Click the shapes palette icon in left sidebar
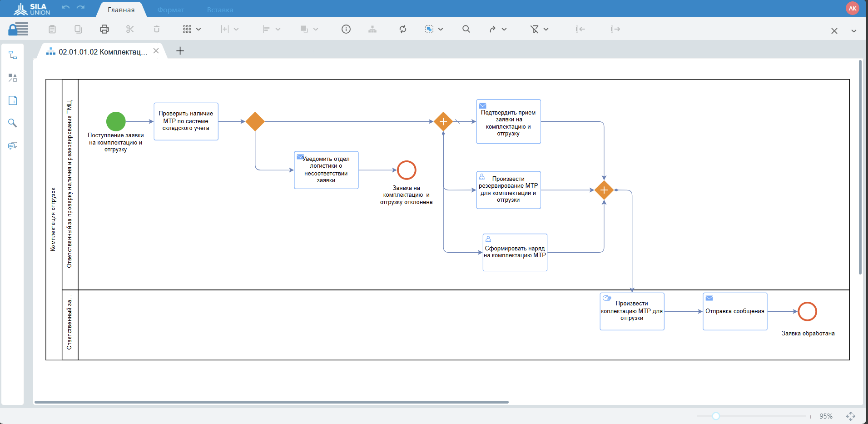Image resolution: width=868 pixels, height=424 pixels. [13, 78]
